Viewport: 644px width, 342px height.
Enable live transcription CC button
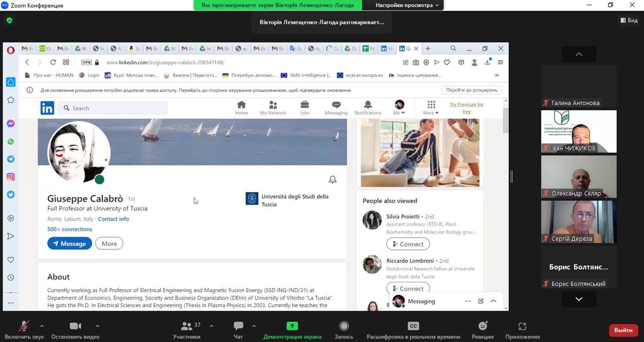(413, 330)
